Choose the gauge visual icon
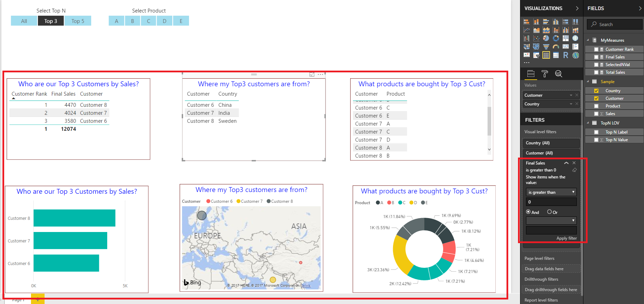The width and height of the screenshot is (644, 304). point(556,47)
